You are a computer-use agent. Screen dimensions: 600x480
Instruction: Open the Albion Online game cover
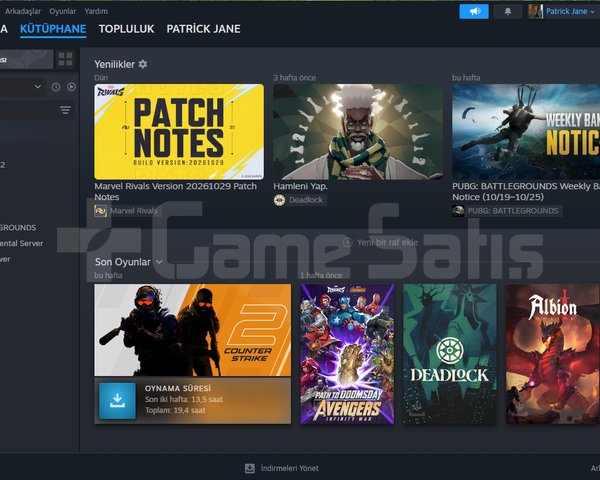point(553,354)
